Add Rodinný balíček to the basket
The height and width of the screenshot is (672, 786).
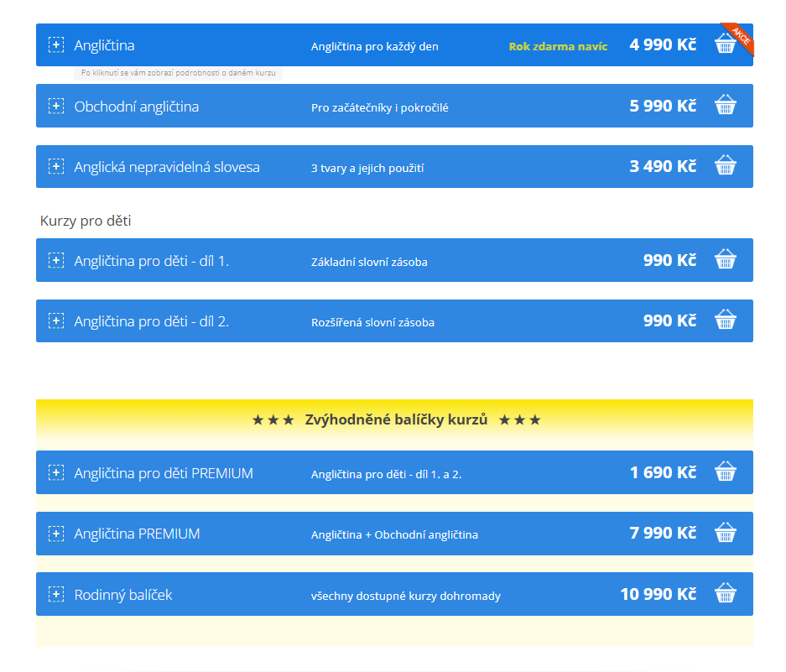(725, 594)
